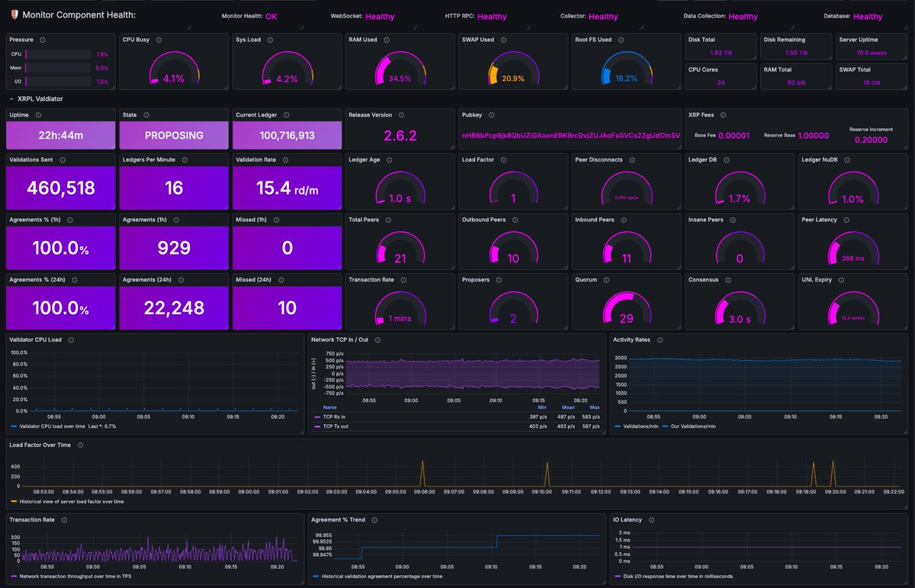
Task: Click the info icon beside Pubkey
Action: (492, 114)
